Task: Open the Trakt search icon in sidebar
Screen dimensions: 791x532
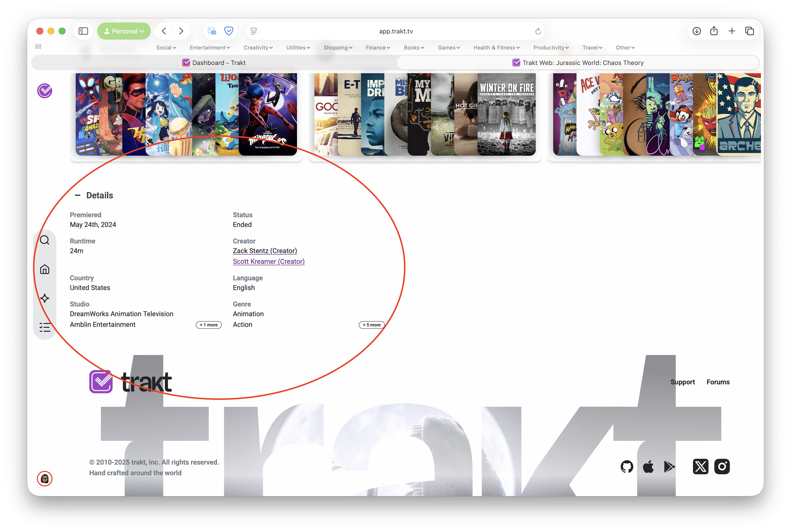Action: pyautogui.click(x=44, y=240)
